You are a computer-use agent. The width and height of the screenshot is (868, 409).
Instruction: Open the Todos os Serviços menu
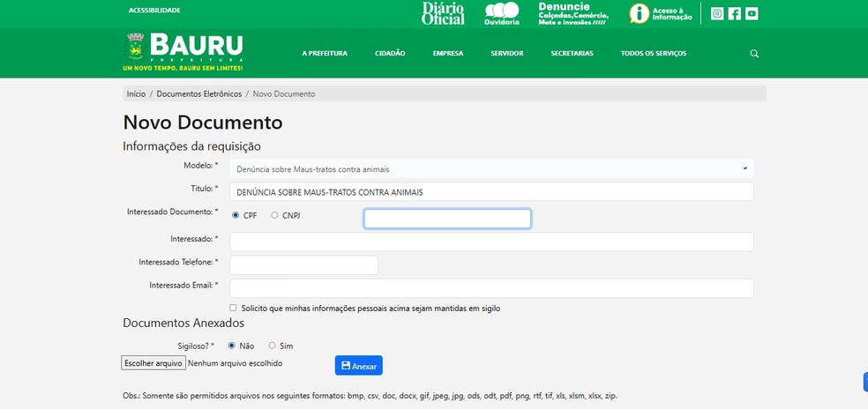[654, 54]
